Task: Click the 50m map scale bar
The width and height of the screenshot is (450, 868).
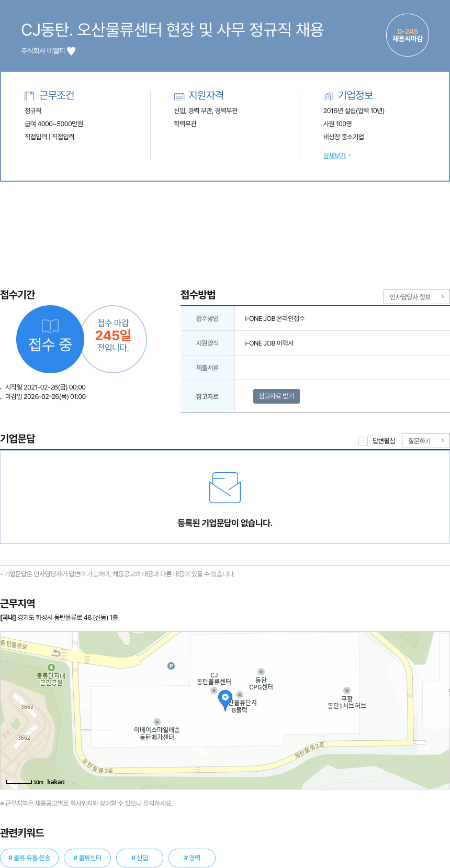Action: point(19,782)
